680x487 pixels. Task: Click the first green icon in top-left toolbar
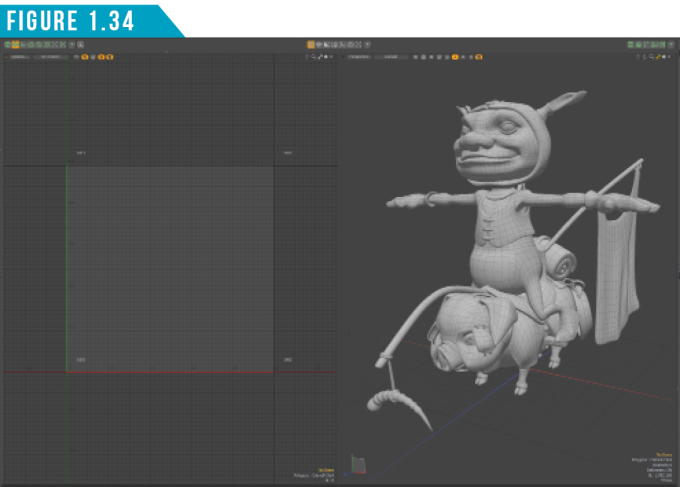[7, 45]
